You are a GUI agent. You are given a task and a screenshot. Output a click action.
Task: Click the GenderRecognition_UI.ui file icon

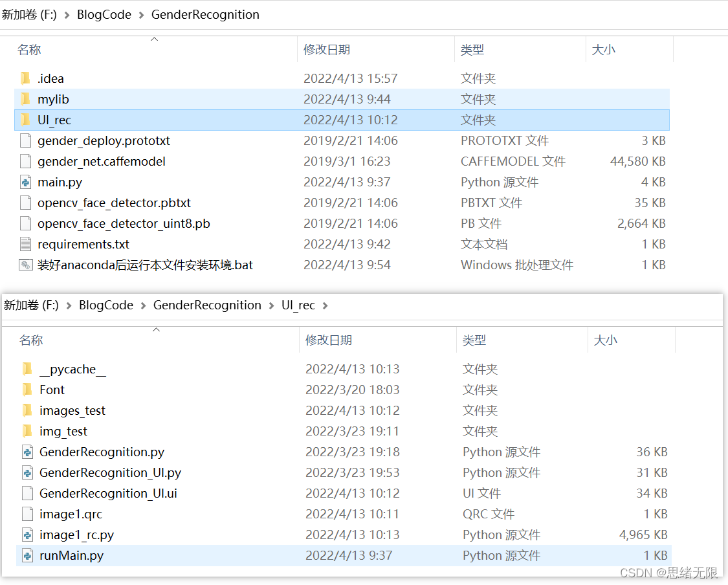pos(27,493)
